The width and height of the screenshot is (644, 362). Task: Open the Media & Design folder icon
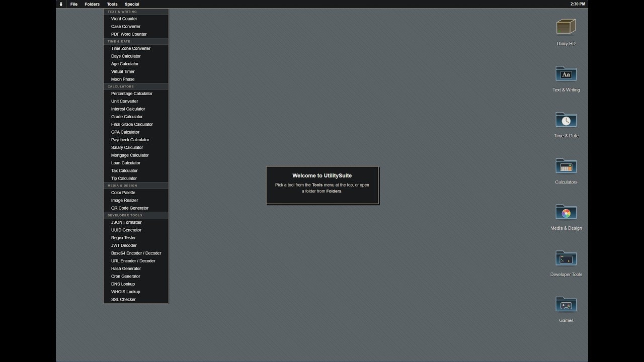(x=566, y=212)
